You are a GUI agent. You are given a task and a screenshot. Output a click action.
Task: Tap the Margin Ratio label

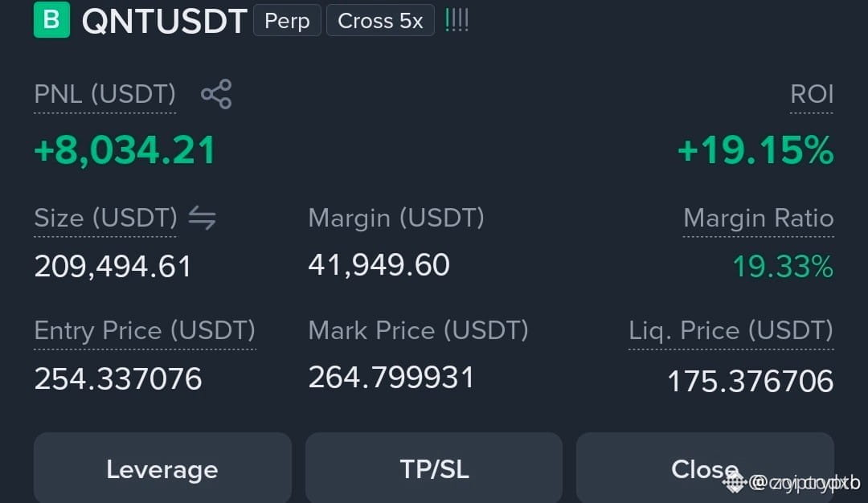759,218
